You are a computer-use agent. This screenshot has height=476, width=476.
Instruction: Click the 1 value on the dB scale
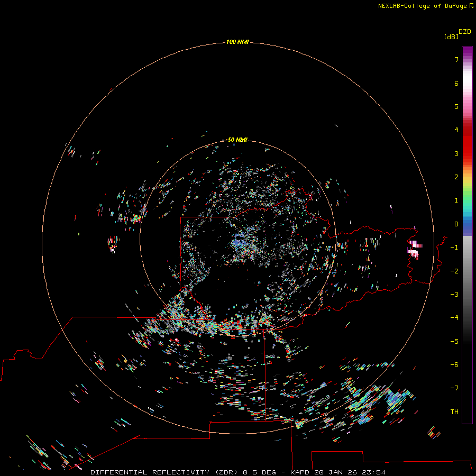[456, 200]
